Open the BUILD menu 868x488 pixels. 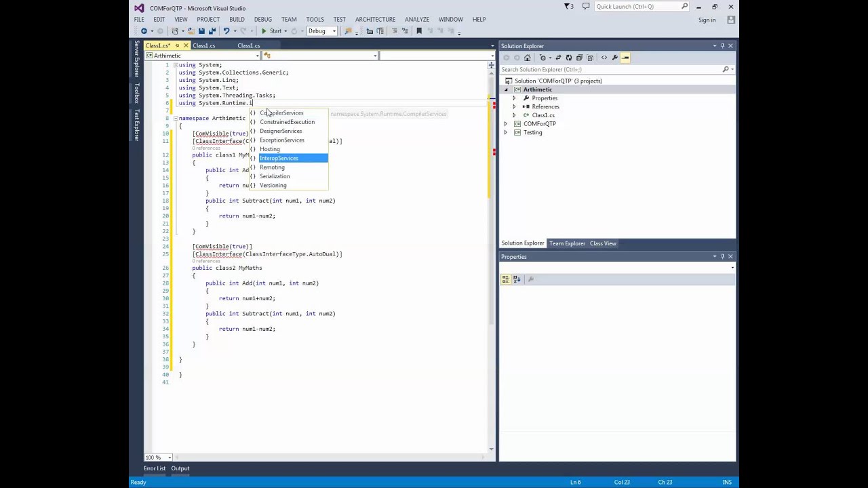(x=237, y=19)
